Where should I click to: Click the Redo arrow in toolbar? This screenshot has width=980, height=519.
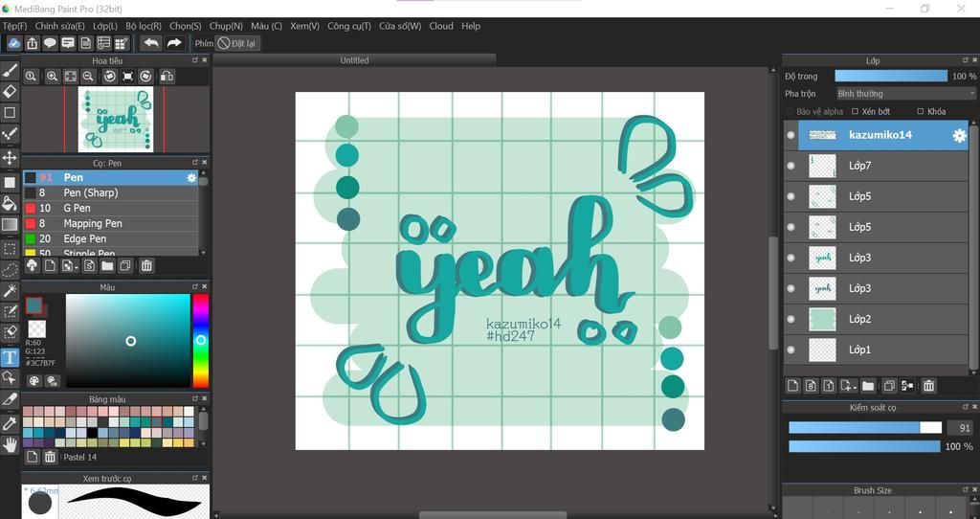click(174, 43)
